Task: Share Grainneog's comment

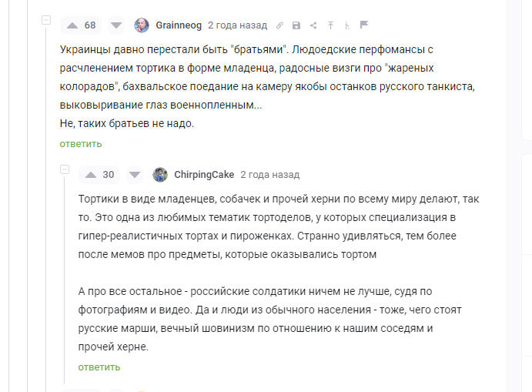Action: [313, 25]
